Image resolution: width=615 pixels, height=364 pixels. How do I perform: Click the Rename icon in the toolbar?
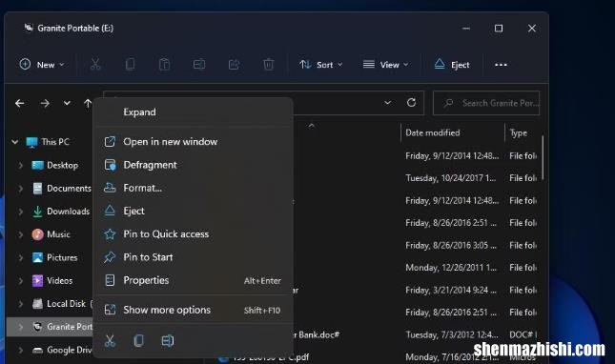199,64
